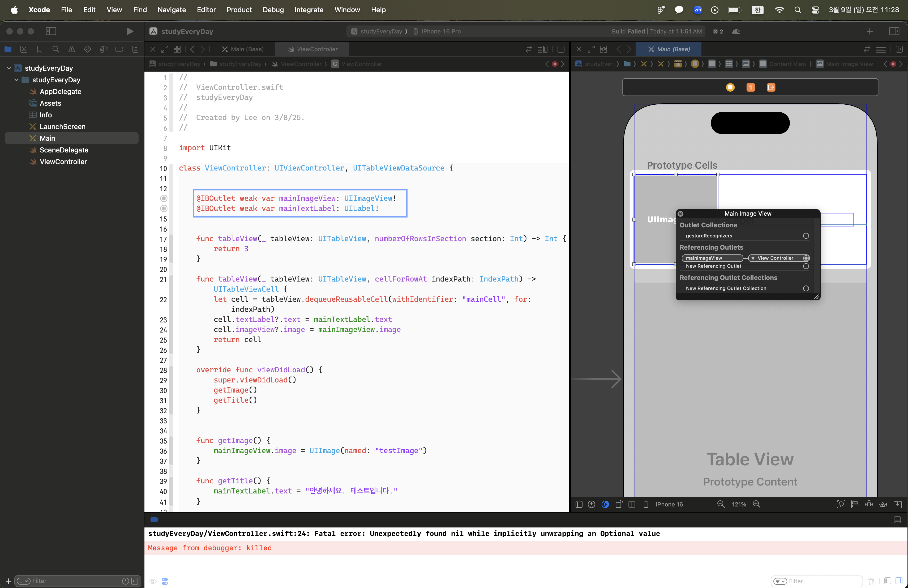Screen dimensions: 908x588
Task: Click the Run (play) button in toolbar
Action: tap(130, 31)
